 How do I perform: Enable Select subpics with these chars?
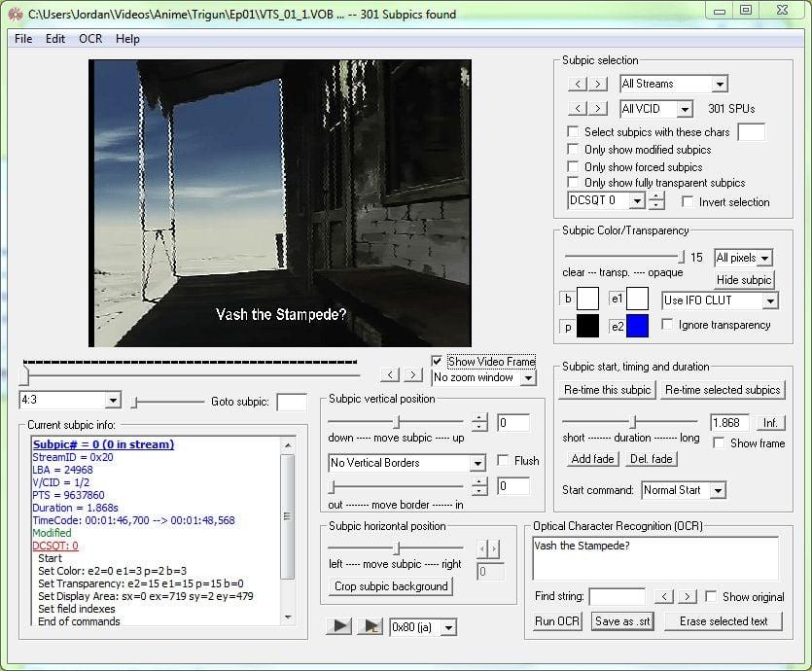573,131
